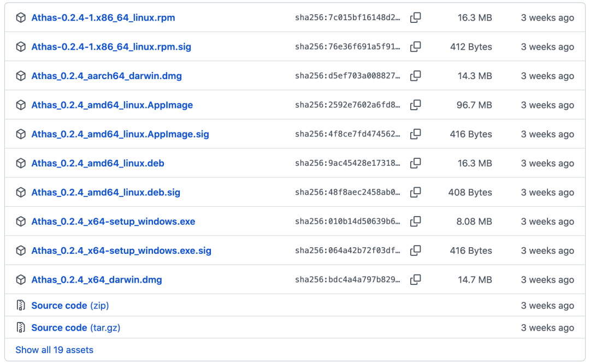Download Athas_0.2.4_amd64_linux.deb package
This screenshot has height=364, width=590.
click(x=98, y=163)
